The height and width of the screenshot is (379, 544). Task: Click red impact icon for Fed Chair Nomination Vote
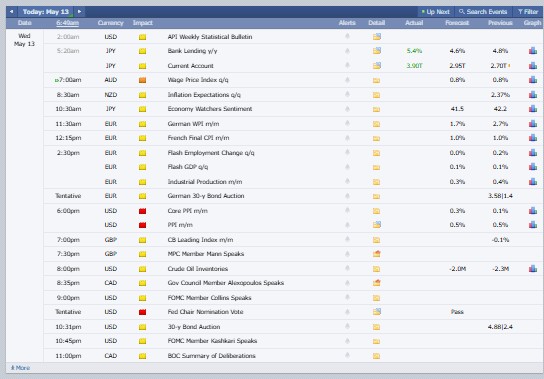pyautogui.click(x=142, y=312)
